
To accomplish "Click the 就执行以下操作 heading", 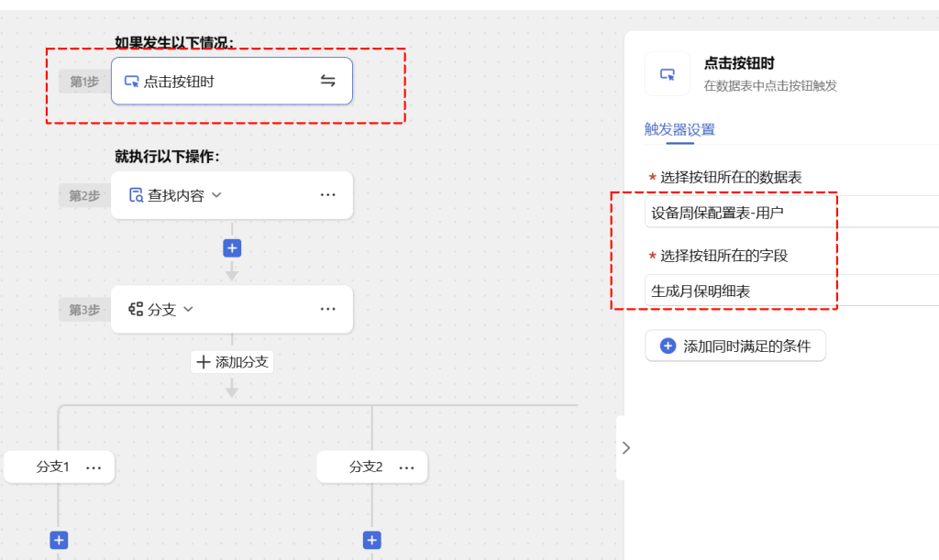I will point(167,157).
